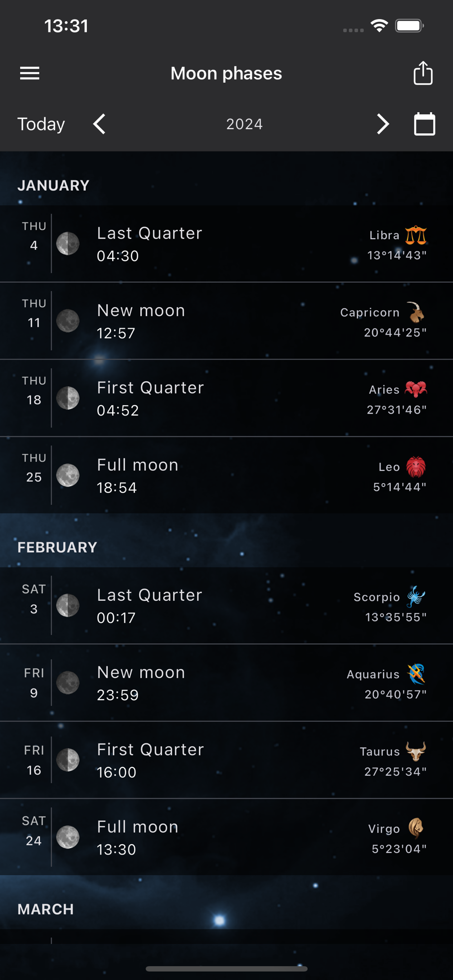Select January 11 New moon row
This screenshot has width=453, height=980.
click(x=226, y=321)
